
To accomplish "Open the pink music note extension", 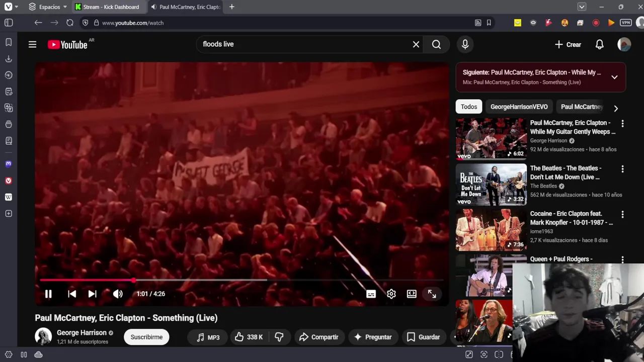I will point(548,23).
